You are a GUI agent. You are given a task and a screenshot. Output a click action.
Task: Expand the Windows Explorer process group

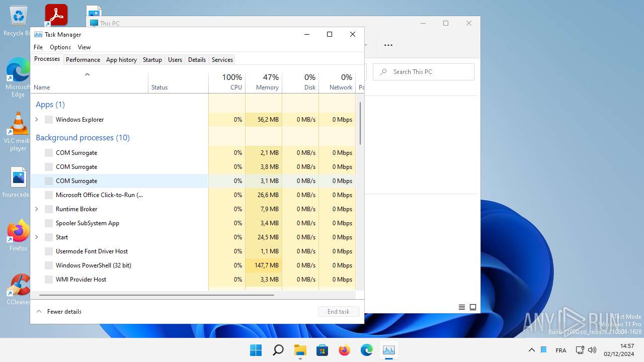[37, 120]
